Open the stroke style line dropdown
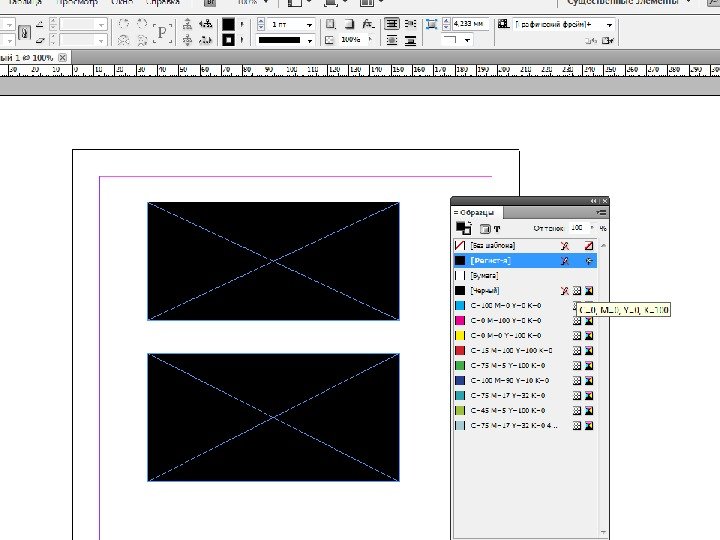The height and width of the screenshot is (540, 720). pyautogui.click(x=309, y=40)
